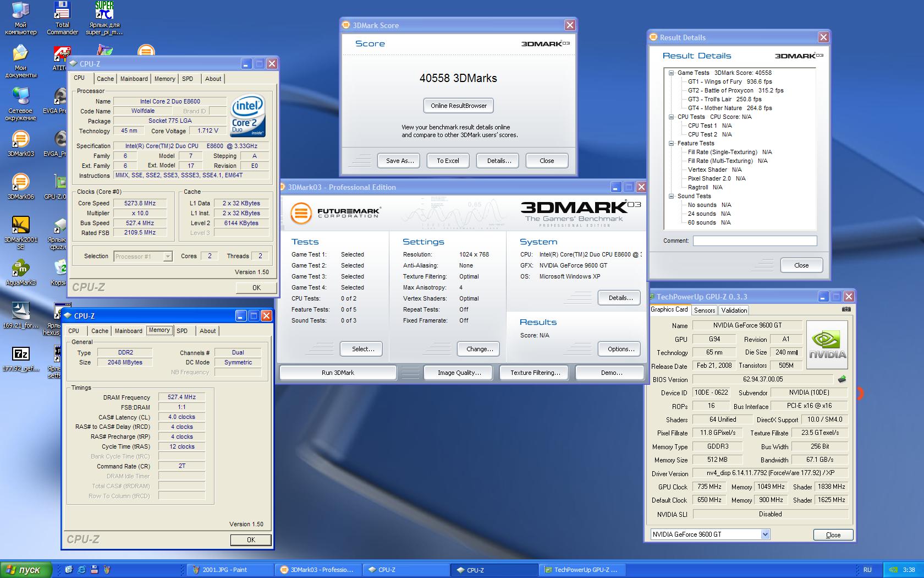This screenshot has width=924, height=578.
Task: Click the Online ResultBrowser button
Action: pos(459,106)
